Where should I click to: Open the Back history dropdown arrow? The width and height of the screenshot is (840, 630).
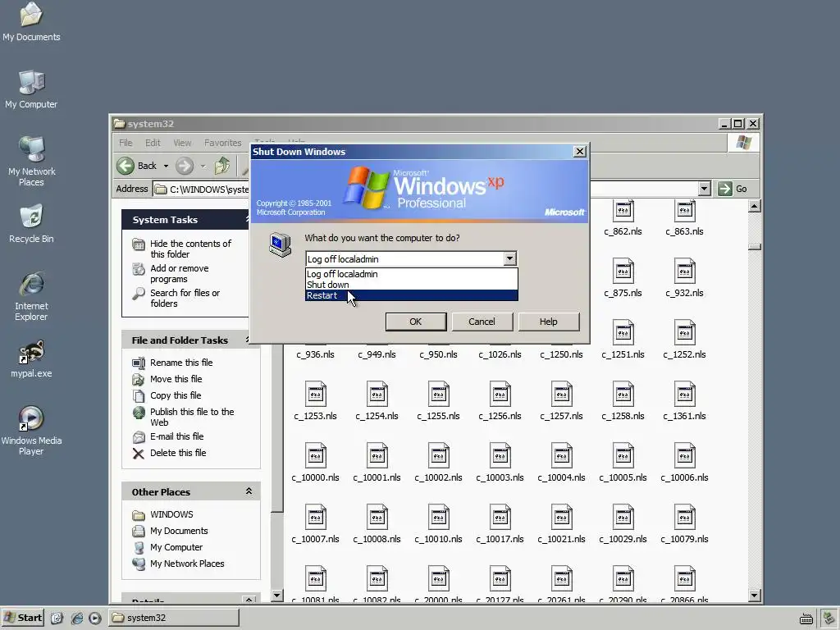[166, 166]
